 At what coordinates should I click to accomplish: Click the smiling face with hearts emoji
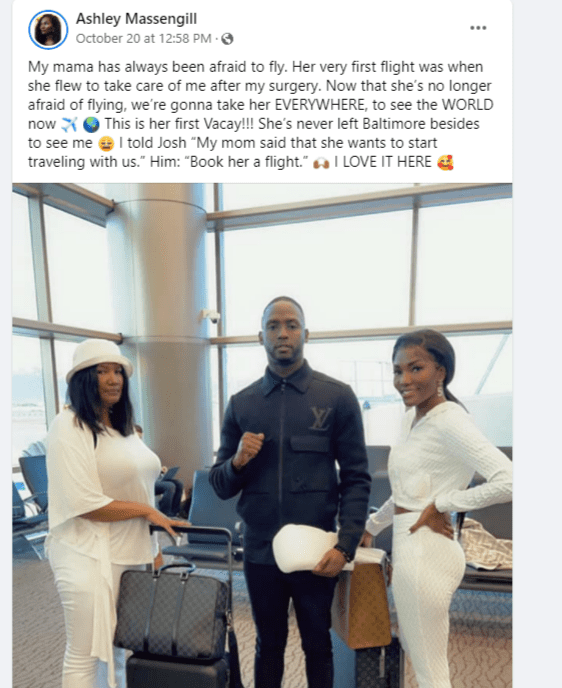click(x=445, y=163)
